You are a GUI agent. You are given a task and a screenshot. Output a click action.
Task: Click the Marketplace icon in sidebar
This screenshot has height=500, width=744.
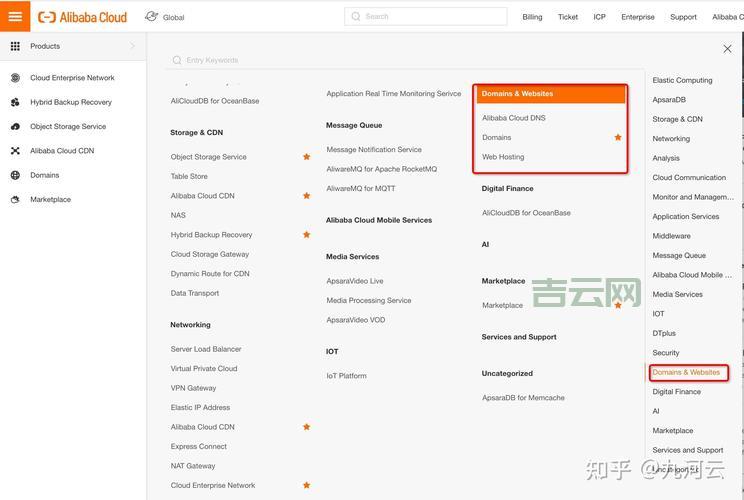tap(15, 200)
